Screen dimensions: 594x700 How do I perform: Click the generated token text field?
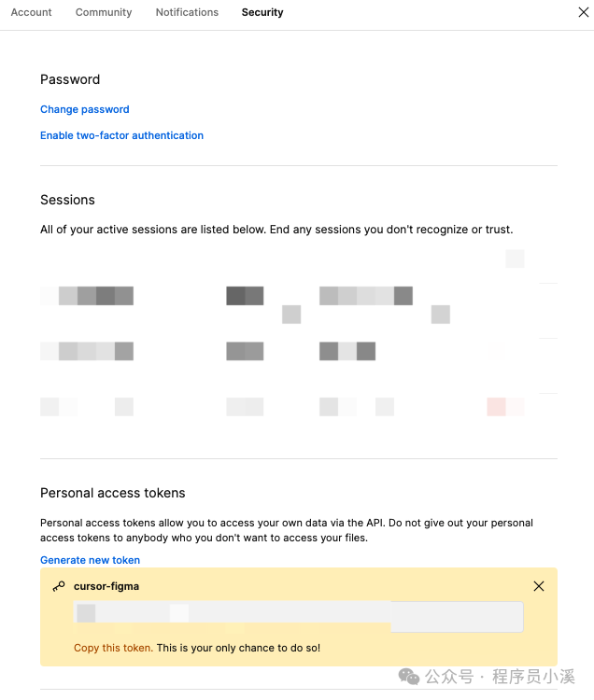tap(299, 617)
